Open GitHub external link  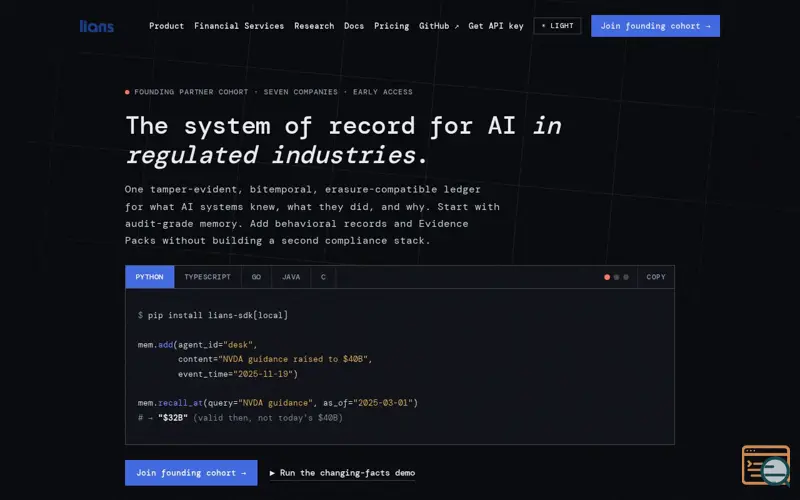(x=439, y=26)
